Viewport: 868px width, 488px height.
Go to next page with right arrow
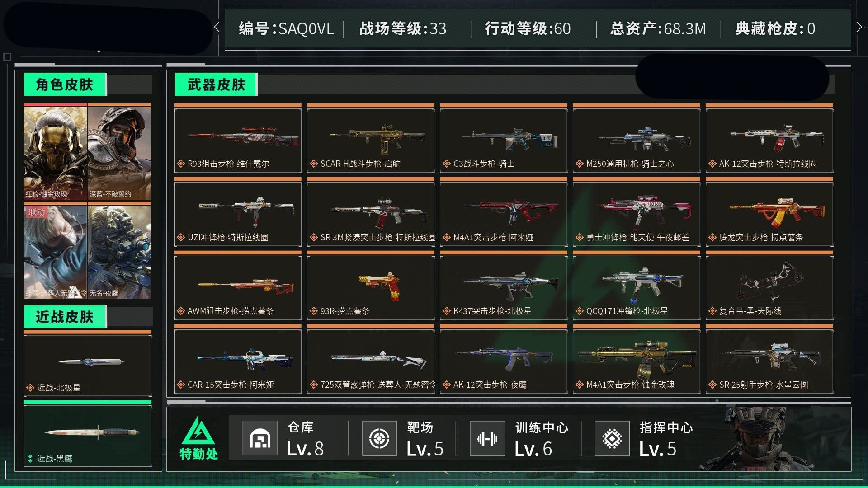click(859, 27)
